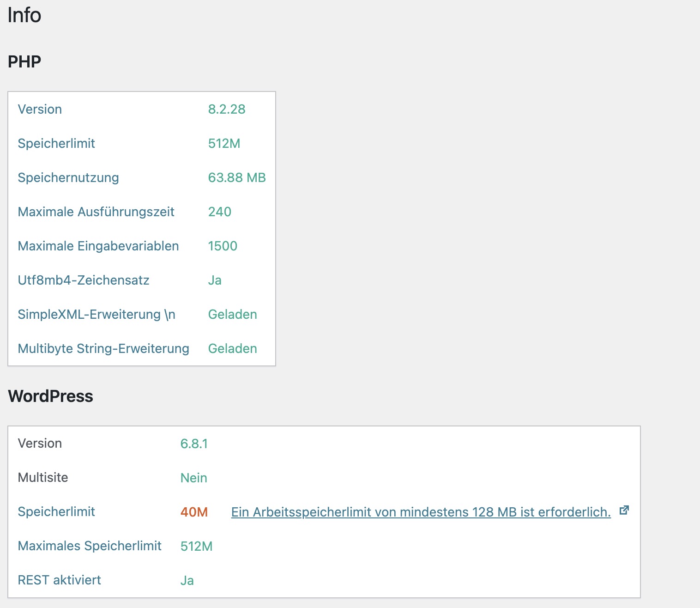Image resolution: width=700 pixels, height=608 pixels.
Task: Click the Maximales Speicherlimit label
Action: pyautogui.click(x=90, y=546)
